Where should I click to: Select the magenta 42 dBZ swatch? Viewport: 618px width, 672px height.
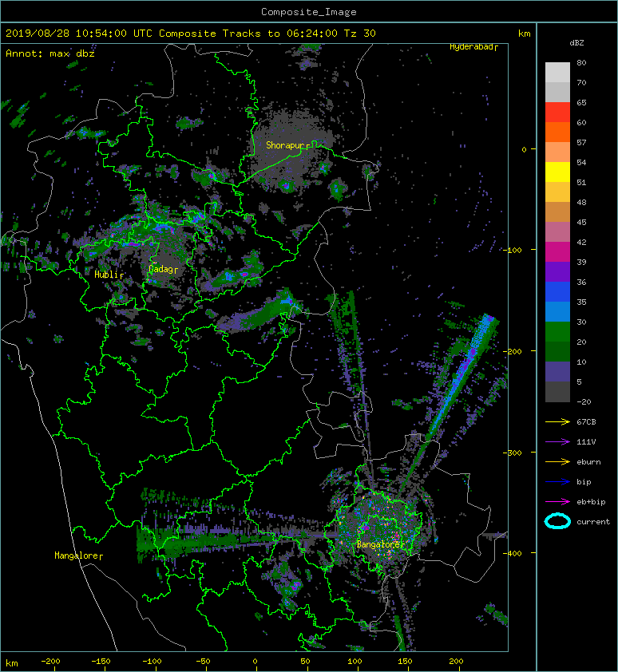557,251
